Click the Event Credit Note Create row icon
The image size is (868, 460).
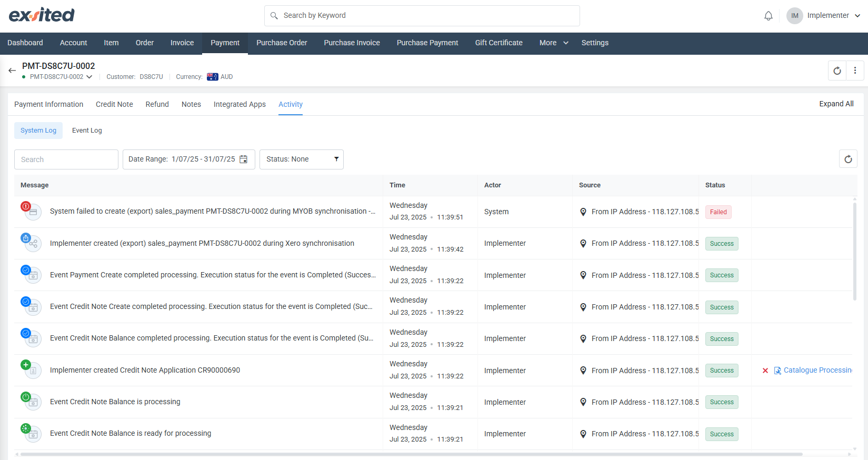[31, 306]
